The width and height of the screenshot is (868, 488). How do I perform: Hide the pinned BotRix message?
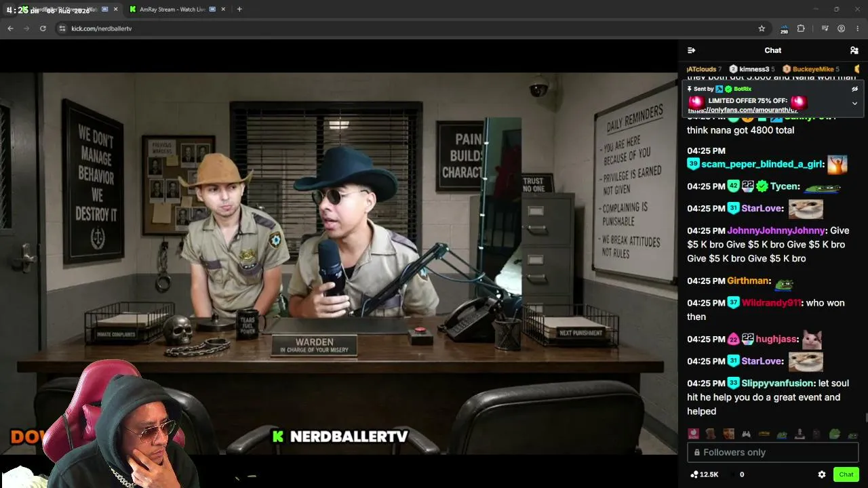click(854, 89)
